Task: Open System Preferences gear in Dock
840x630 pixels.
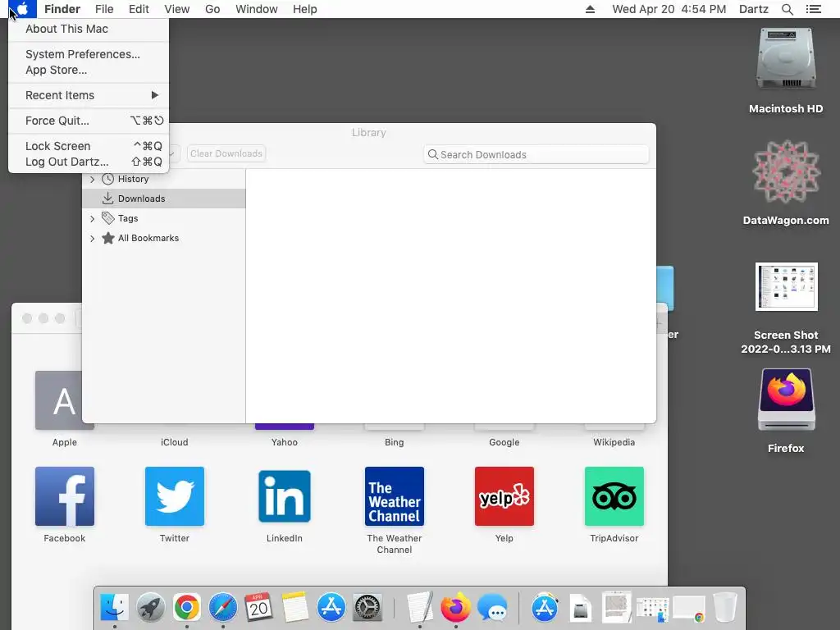Action: 367,608
